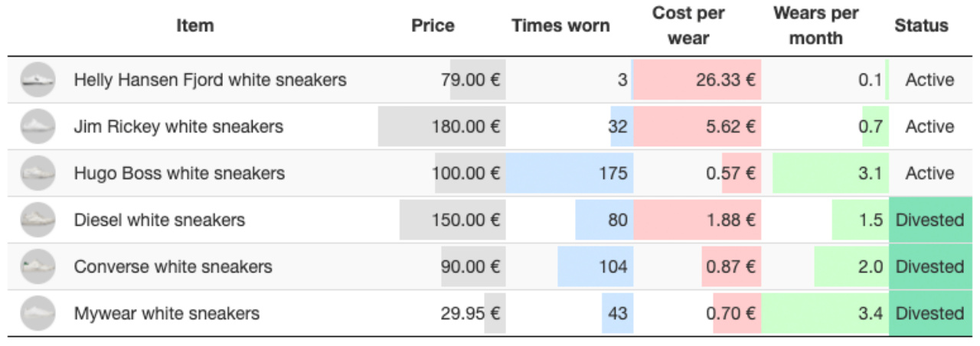Viewport: 980px width, 346px height.
Task: Sort by the Times worn column header
Action: [560, 25]
